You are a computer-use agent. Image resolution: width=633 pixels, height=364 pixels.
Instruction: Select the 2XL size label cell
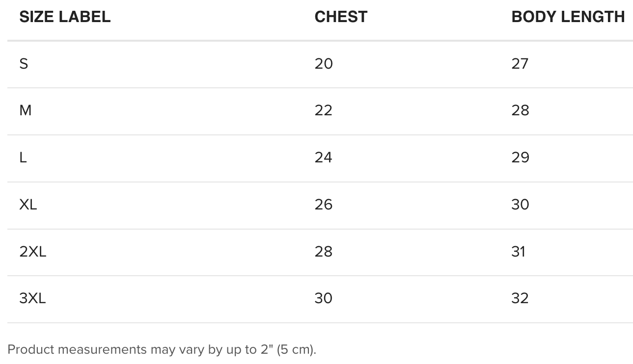[32, 252]
